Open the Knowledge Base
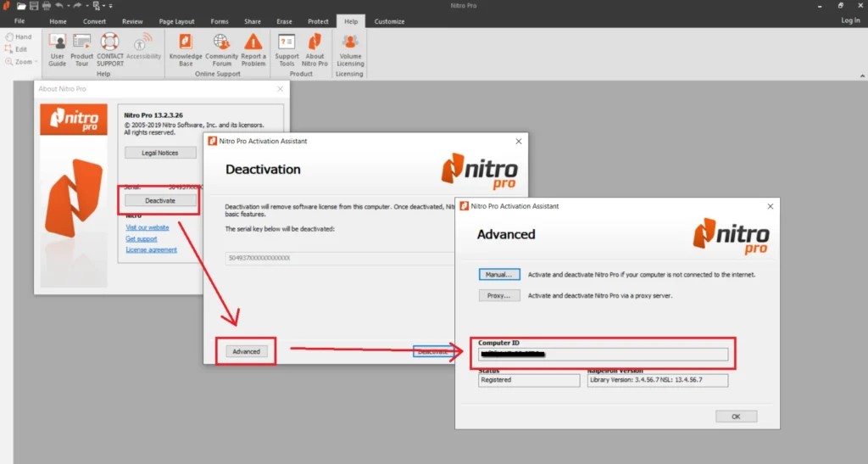The image size is (868, 464). (186, 50)
